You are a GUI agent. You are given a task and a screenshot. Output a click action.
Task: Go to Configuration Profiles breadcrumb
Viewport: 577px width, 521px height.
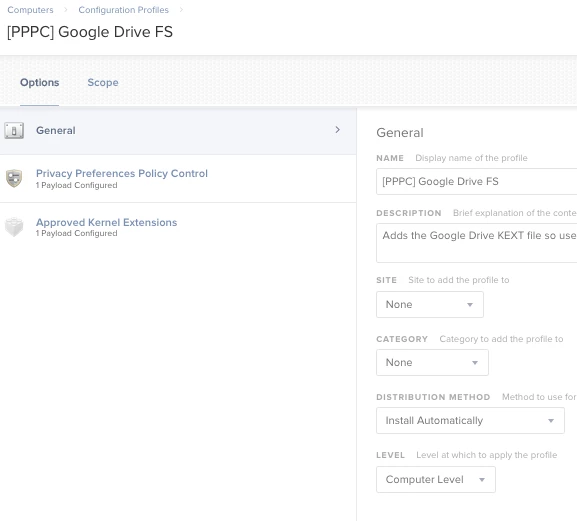tap(123, 10)
